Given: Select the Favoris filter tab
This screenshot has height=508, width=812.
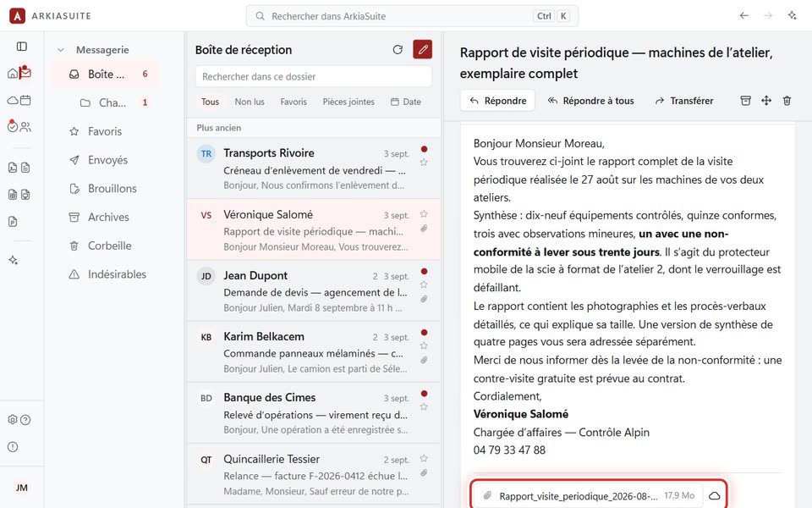Looking at the screenshot, I should click(294, 102).
